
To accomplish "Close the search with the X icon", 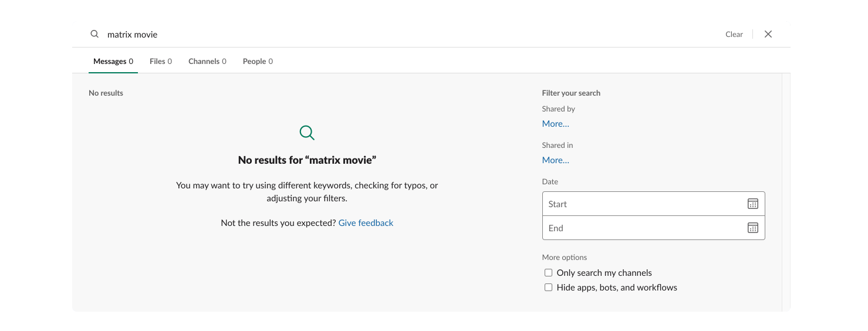I will pos(768,34).
